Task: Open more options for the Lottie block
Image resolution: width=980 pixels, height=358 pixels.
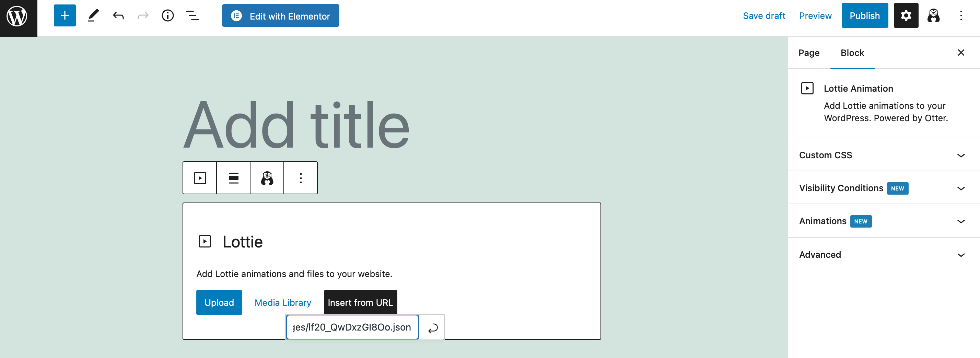Action: pos(301,178)
